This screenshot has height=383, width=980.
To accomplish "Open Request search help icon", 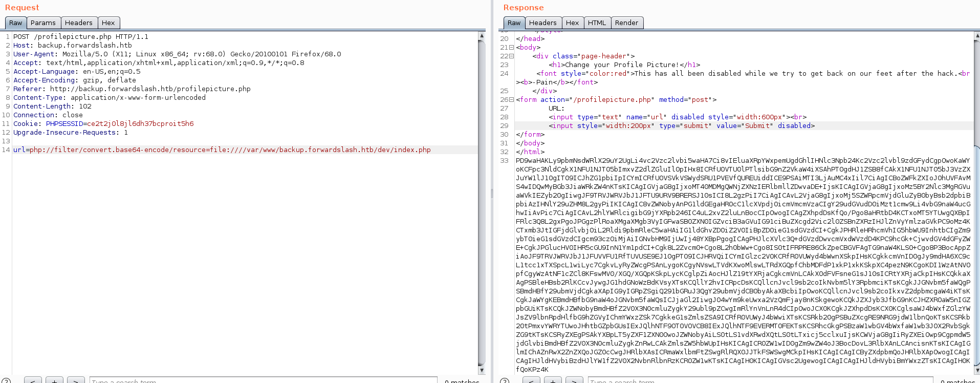I will 6,381.
